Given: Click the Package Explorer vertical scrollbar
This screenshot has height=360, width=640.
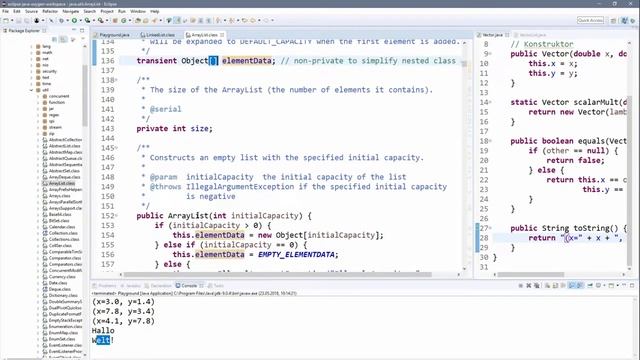Looking at the screenshot, I should point(85,96).
